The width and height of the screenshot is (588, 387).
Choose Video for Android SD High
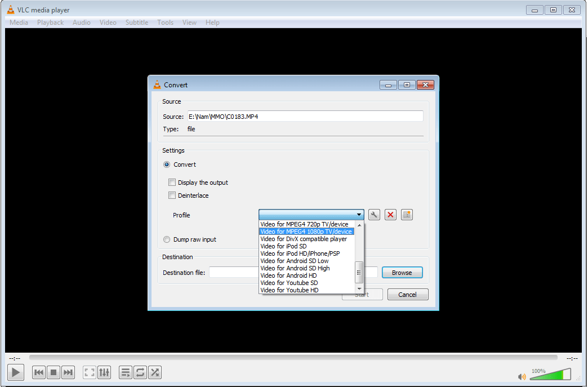tap(307, 268)
